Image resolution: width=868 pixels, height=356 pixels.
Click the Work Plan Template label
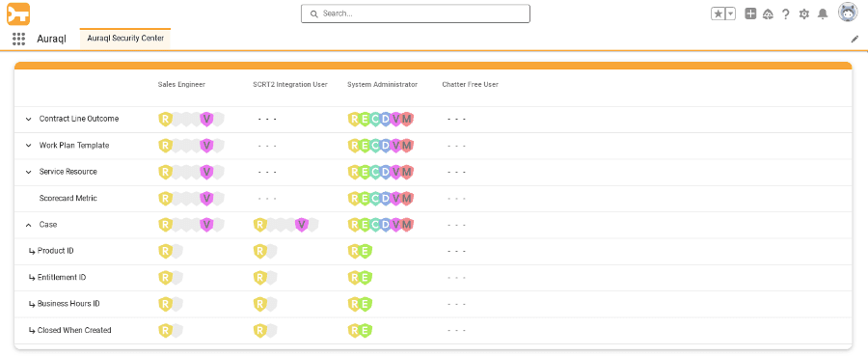coord(74,145)
